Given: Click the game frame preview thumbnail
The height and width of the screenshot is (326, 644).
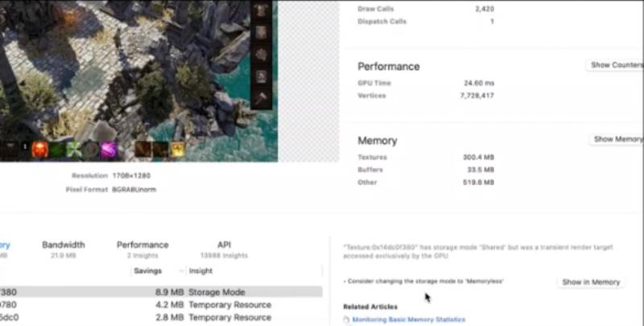Looking at the screenshot, I should (137, 72).
